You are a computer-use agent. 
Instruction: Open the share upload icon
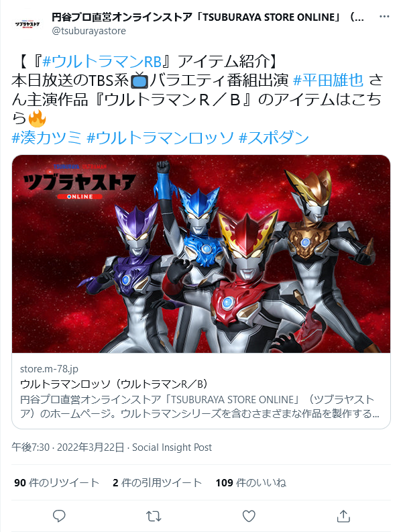click(x=343, y=516)
